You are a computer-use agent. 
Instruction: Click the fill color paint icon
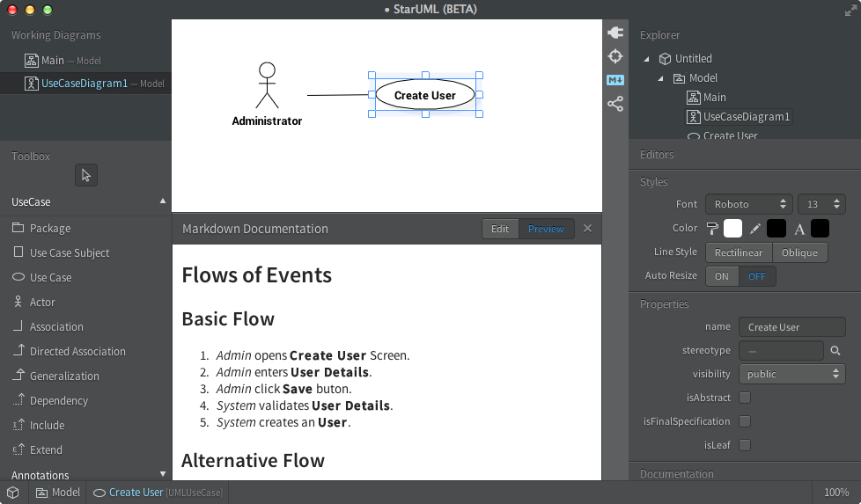click(713, 229)
